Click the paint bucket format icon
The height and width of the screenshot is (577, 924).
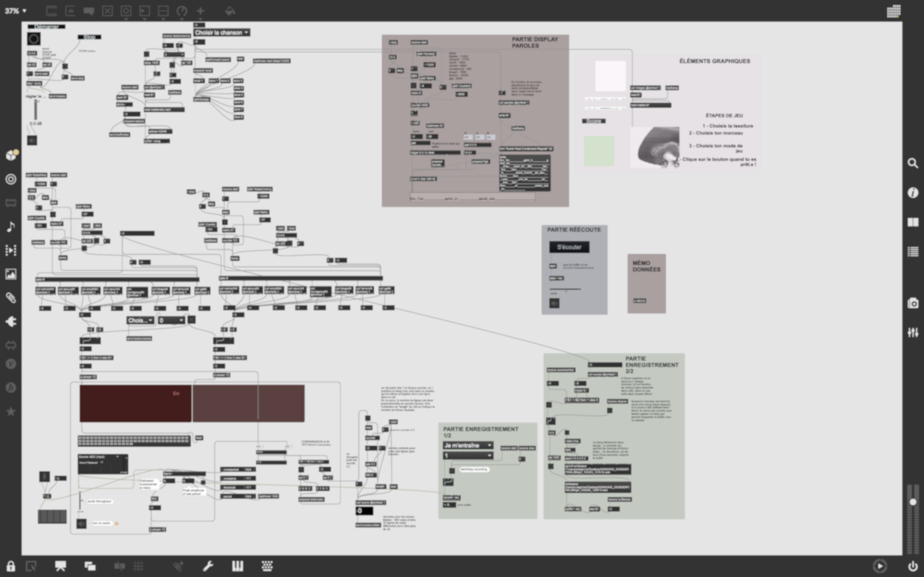230,11
